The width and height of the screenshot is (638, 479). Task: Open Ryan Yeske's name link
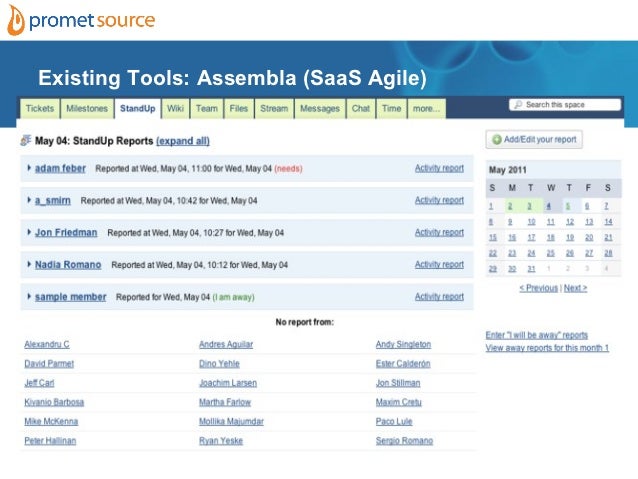point(221,441)
